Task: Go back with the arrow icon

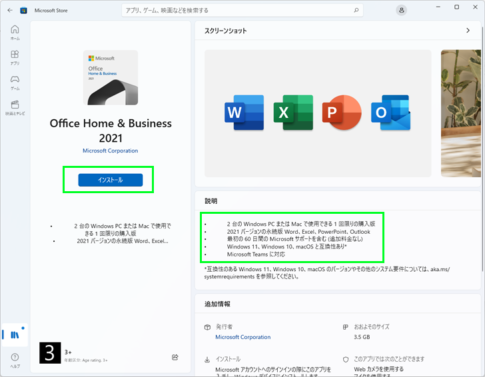Action: click(x=10, y=10)
